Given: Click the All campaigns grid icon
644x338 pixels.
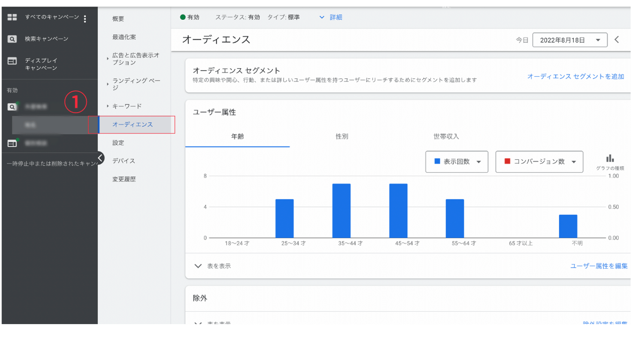Looking at the screenshot, I should (x=12, y=18).
